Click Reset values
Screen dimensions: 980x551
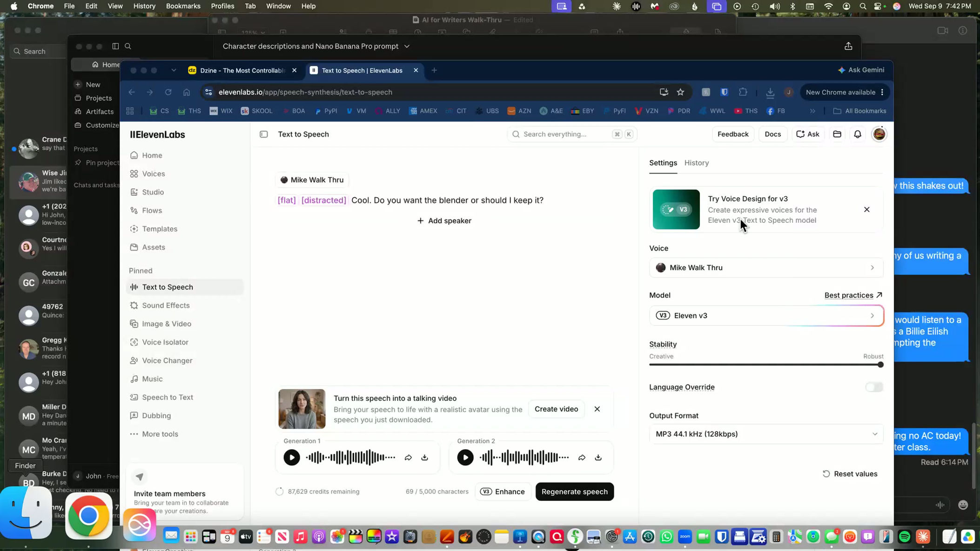[850, 474]
